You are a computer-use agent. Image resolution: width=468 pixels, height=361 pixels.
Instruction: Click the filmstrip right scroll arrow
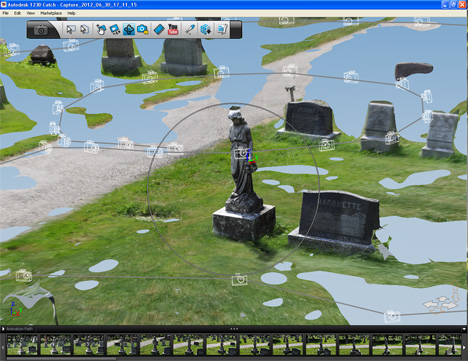[464, 347]
